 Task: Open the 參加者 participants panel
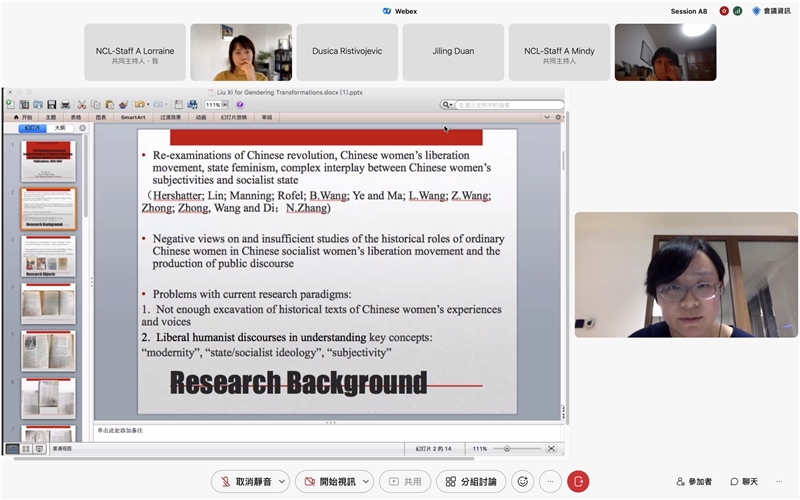point(694,481)
